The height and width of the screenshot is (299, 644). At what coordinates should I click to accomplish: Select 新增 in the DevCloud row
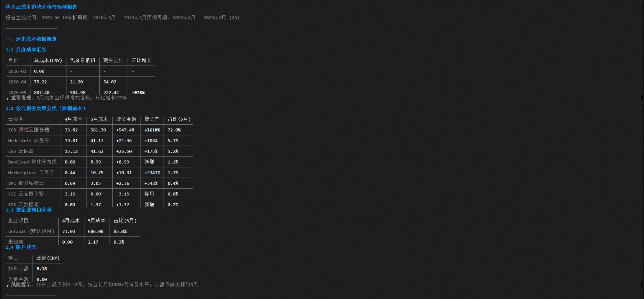point(149,162)
